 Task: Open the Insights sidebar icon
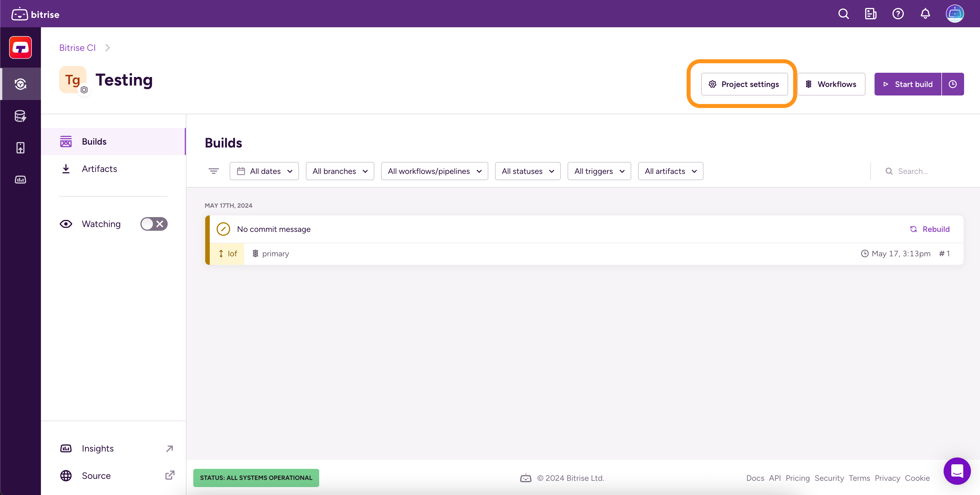20,180
